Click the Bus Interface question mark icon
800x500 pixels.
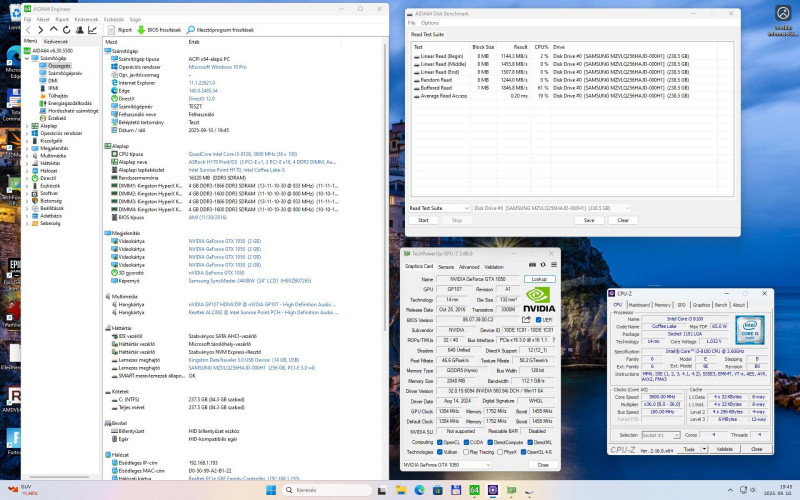pos(554,340)
